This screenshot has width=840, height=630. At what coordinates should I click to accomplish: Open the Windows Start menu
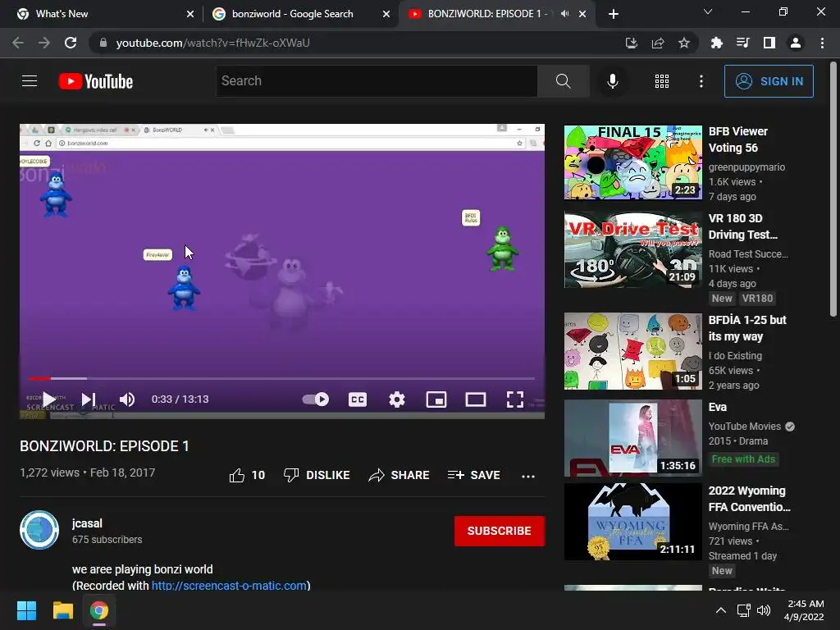[x=26, y=610]
